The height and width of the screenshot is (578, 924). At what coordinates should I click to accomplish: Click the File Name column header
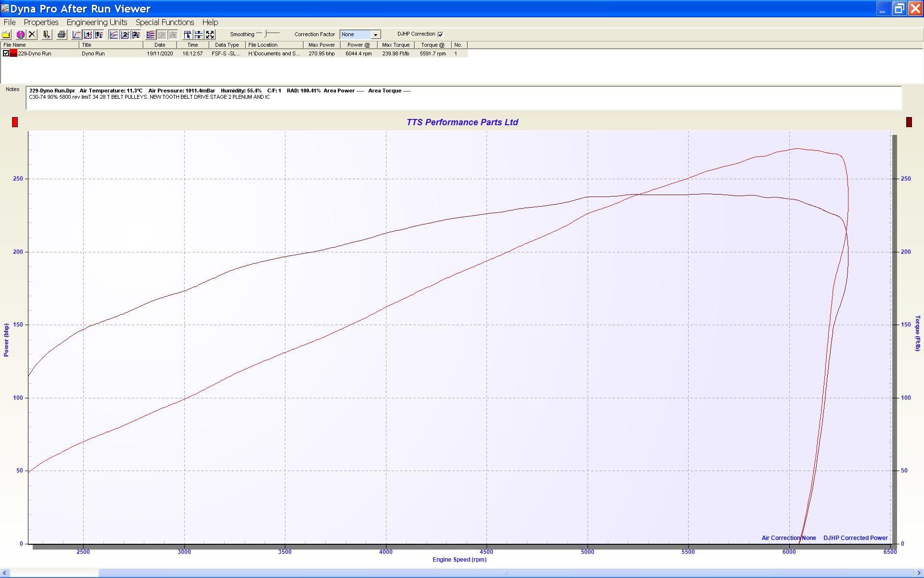39,45
